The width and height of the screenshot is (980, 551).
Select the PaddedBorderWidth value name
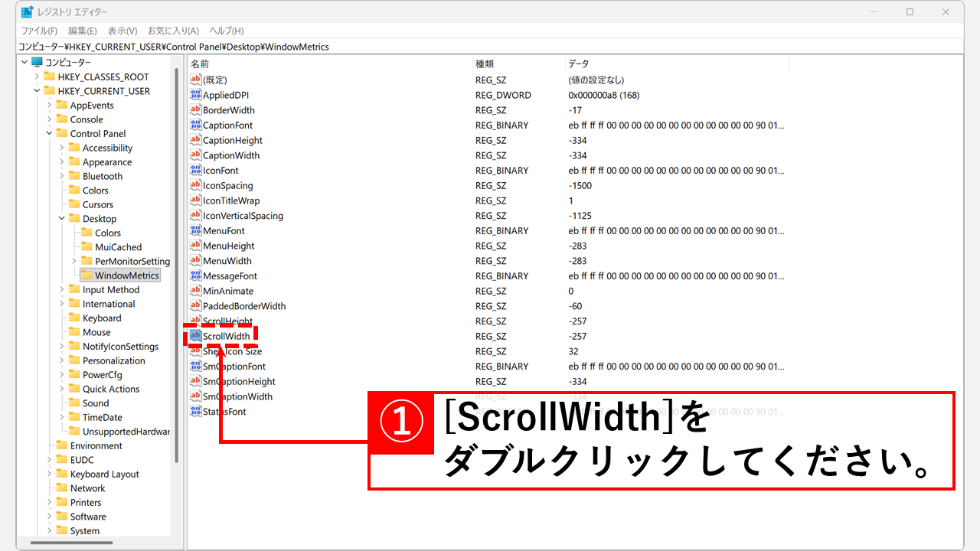[244, 306]
